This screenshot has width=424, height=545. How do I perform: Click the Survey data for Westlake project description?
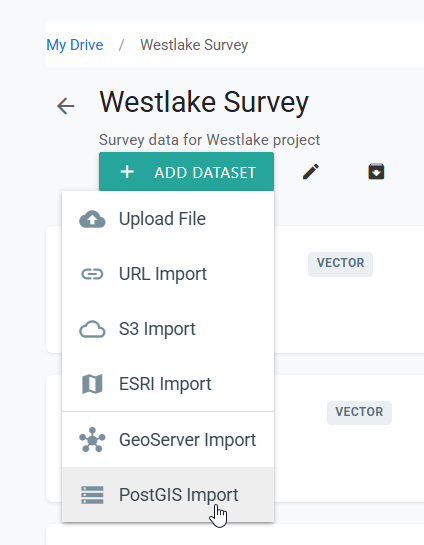pyautogui.click(x=209, y=140)
